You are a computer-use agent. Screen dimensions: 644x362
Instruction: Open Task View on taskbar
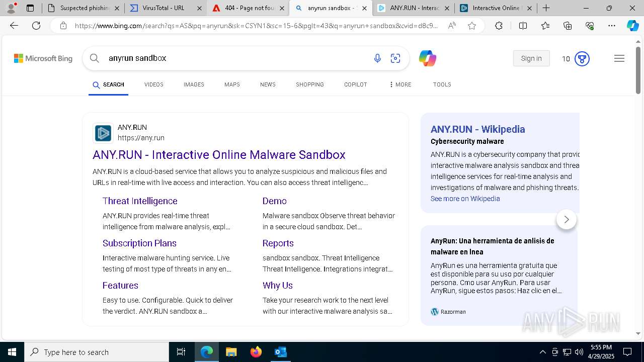(x=181, y=352)
